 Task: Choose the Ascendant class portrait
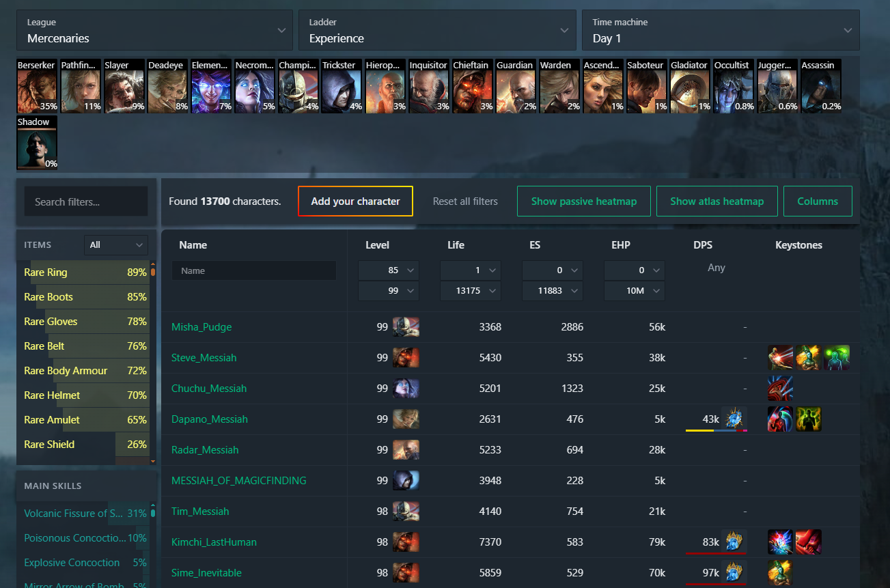[604, 86]
